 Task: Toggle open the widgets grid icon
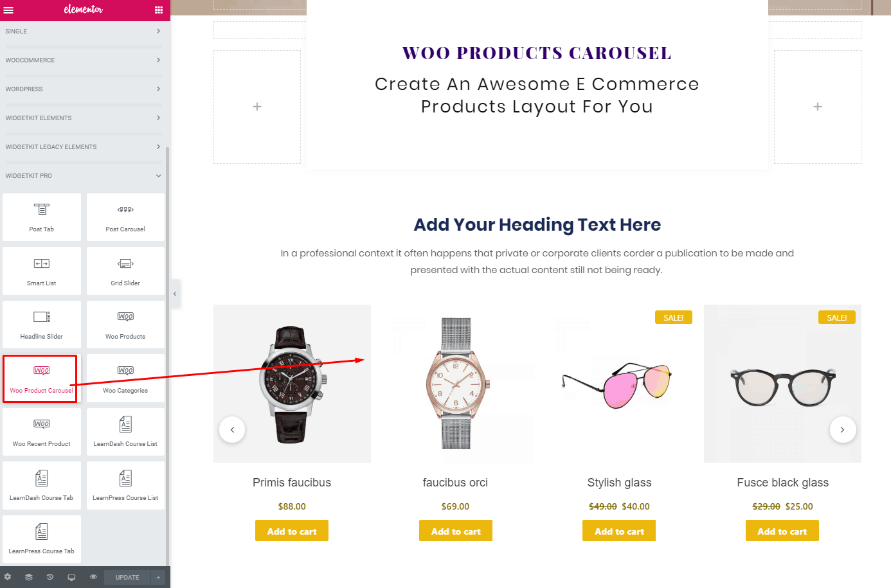tap(157, 10)
